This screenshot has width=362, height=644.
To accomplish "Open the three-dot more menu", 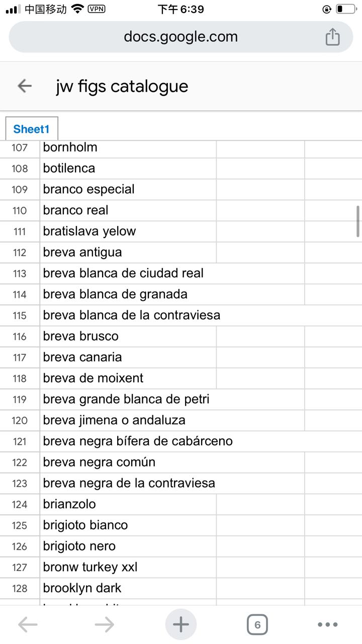I will (x=328, y=625).
